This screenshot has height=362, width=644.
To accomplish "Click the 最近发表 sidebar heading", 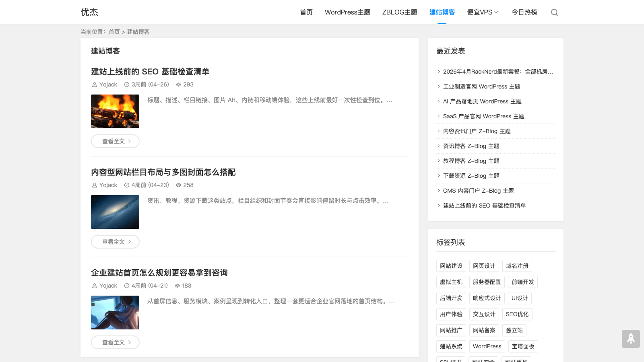I will (x=451, y=51).
